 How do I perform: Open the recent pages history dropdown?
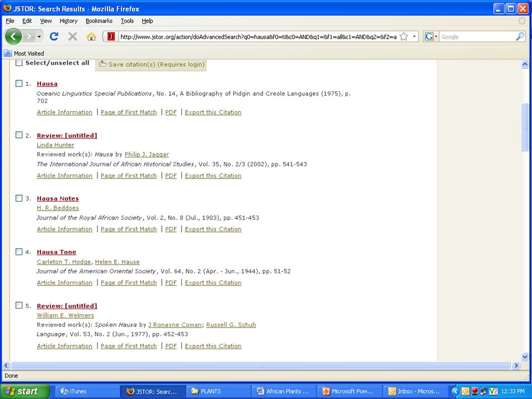click(x=39, y=37)
